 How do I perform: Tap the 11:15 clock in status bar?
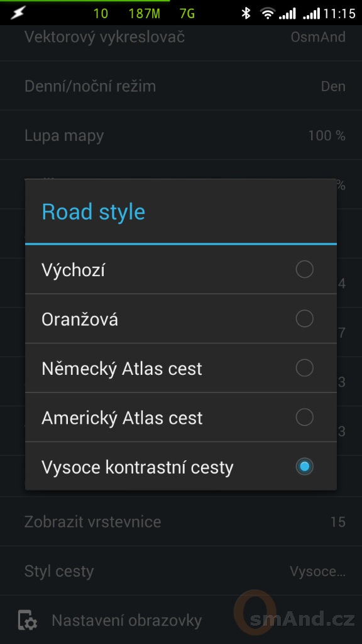[x=339, y=14]
